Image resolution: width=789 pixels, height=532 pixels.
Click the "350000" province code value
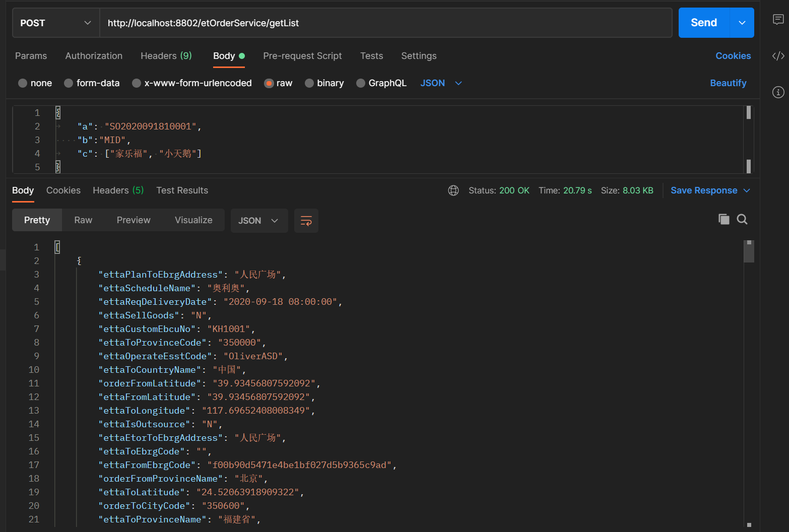(x=239, y=343)
